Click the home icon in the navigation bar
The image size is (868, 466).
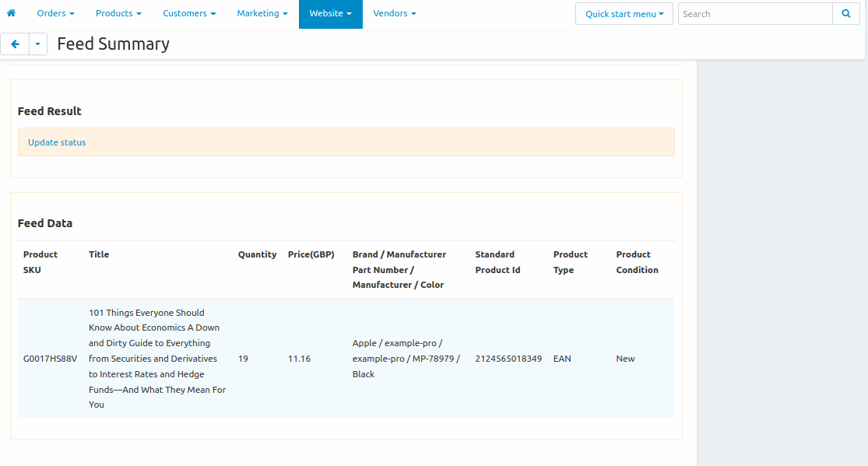point(10,13)
